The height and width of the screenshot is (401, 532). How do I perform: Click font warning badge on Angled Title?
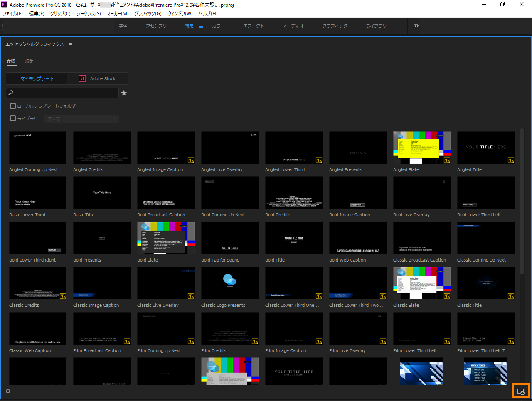point(511,160)
